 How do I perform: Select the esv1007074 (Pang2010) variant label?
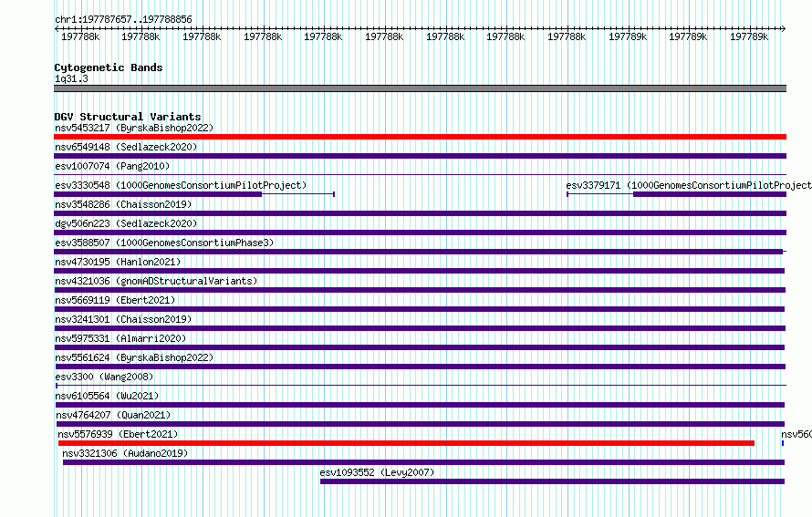click(x=112, y=166)
